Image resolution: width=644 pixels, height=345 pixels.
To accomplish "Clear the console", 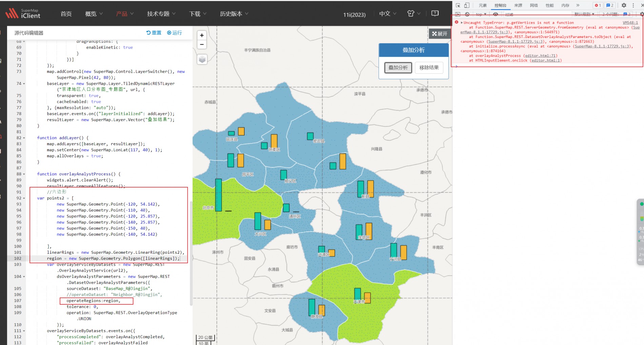I will tap(467, 14).
